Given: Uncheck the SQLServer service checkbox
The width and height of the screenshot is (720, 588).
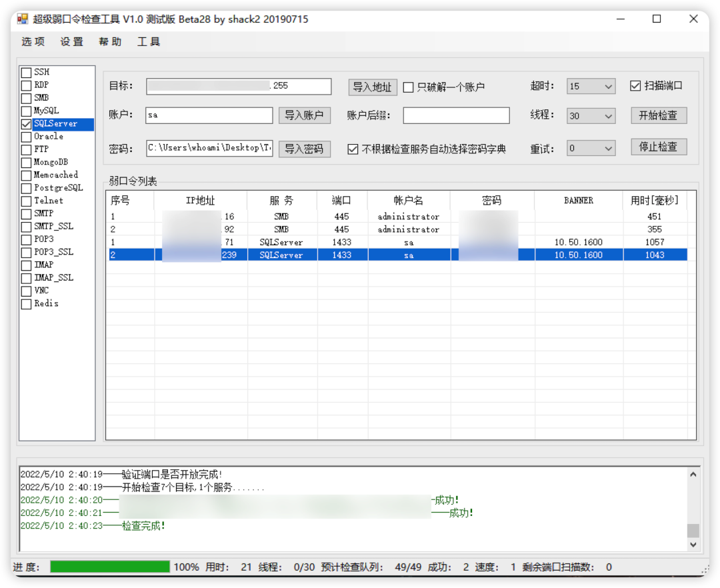Looking at the screenshot, I should [x=26, y=124].
